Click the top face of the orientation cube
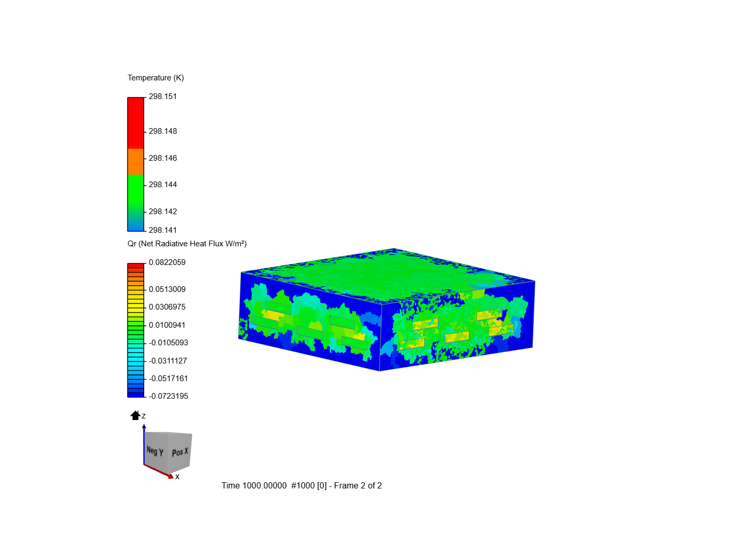747x560 pixels. coord(169,432)
